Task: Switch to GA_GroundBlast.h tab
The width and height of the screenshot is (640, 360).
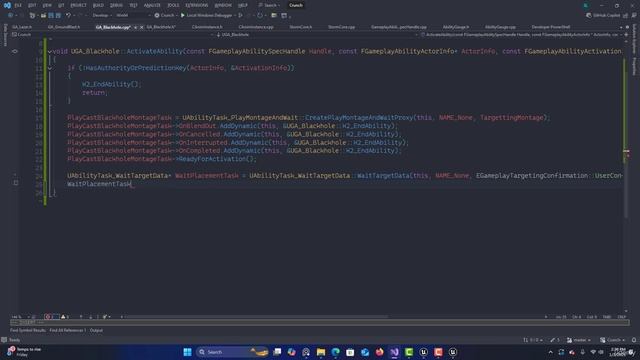Action: click(x=64, y=27)
